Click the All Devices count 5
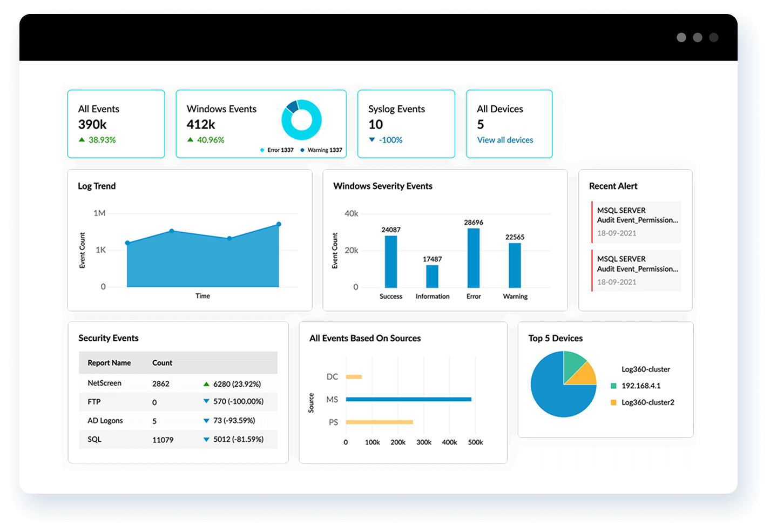Viewport: 770px width, 532px height. point(481,125)
